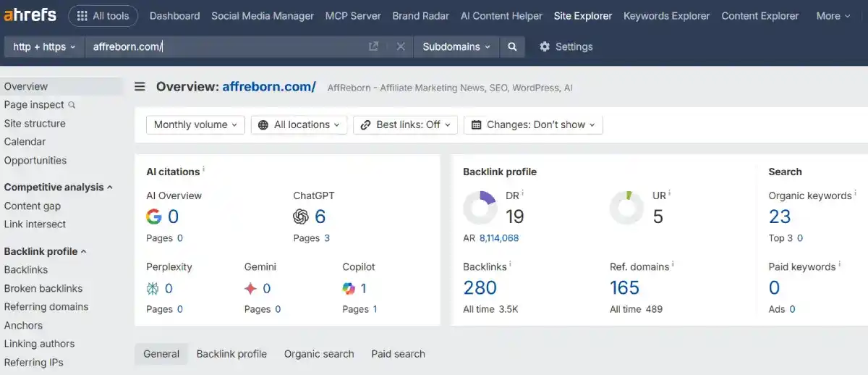The image size is (868, 375).
Task: Clear the URL with the X icon
Action: pos(401,46)
